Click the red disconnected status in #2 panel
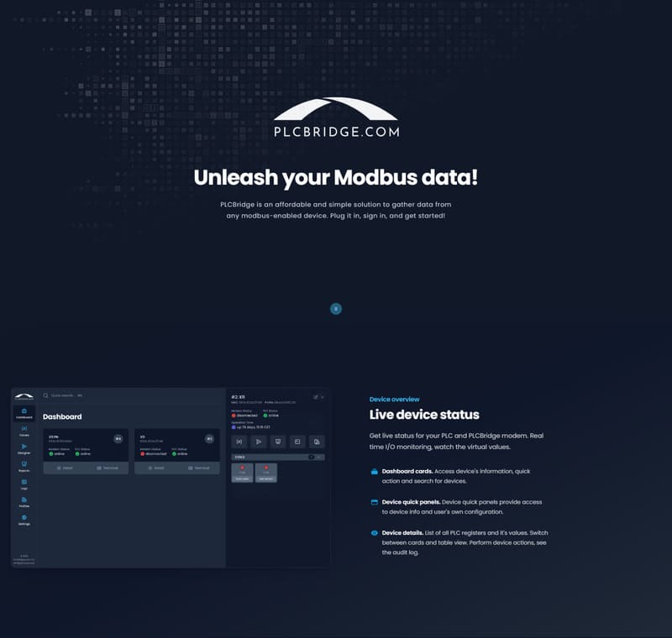This screenshot has height=638, width=672. pos(244,416)
